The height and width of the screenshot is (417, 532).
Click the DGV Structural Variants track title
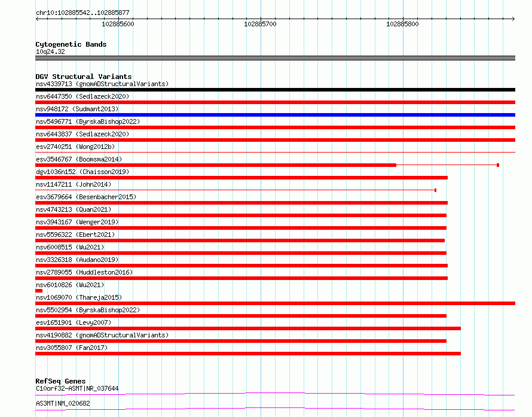coord(84,77)
